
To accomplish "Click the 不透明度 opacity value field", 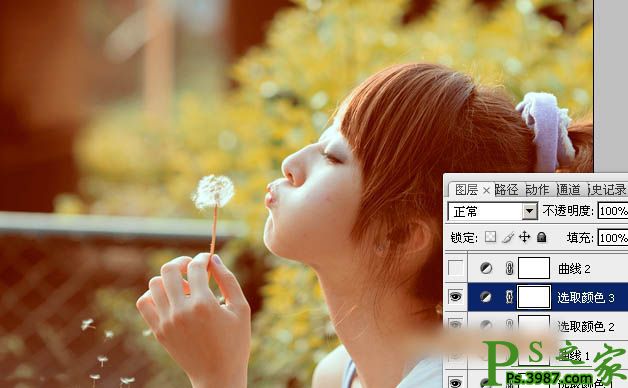I will pyautogui.click(x=612, y=211).
